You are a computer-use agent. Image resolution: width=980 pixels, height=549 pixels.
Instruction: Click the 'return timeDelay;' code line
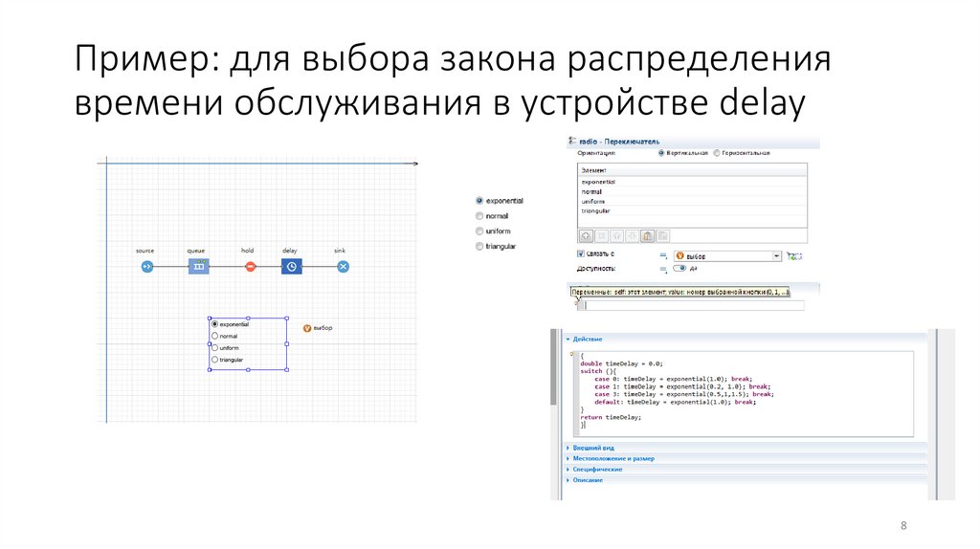pos(611,417)
